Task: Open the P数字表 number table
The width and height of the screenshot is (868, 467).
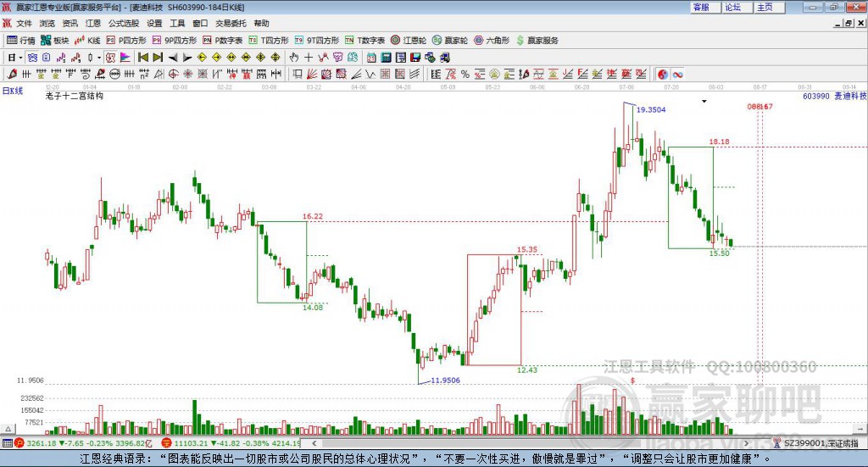Action: (223, 41)
